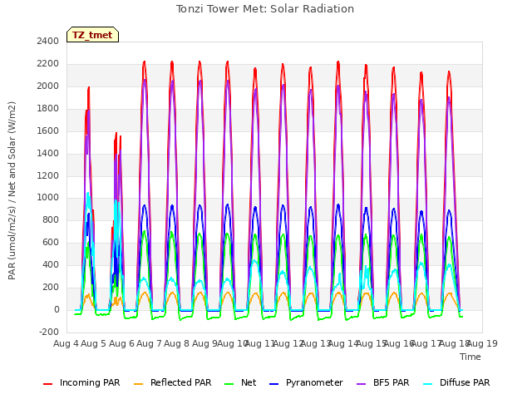
Task: Select the Incoming PAR legend label
Action: pyautogui.click(x=90, y=382)
